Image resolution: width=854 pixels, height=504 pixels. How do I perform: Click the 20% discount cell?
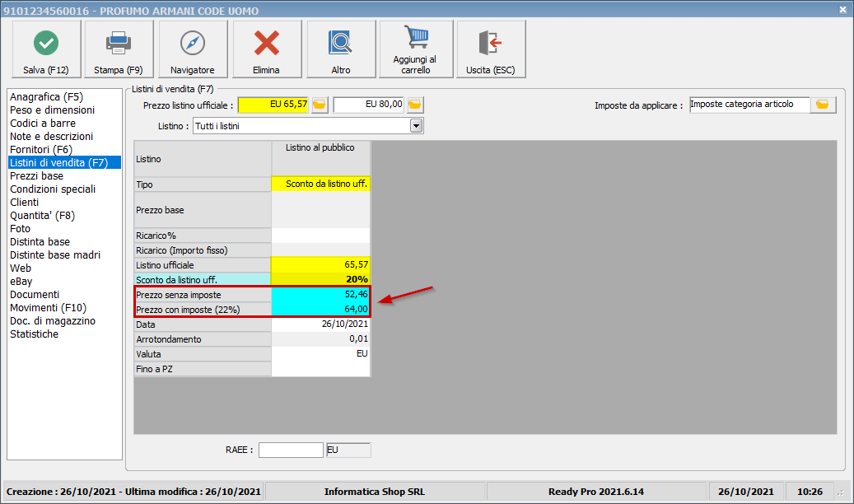320,279
